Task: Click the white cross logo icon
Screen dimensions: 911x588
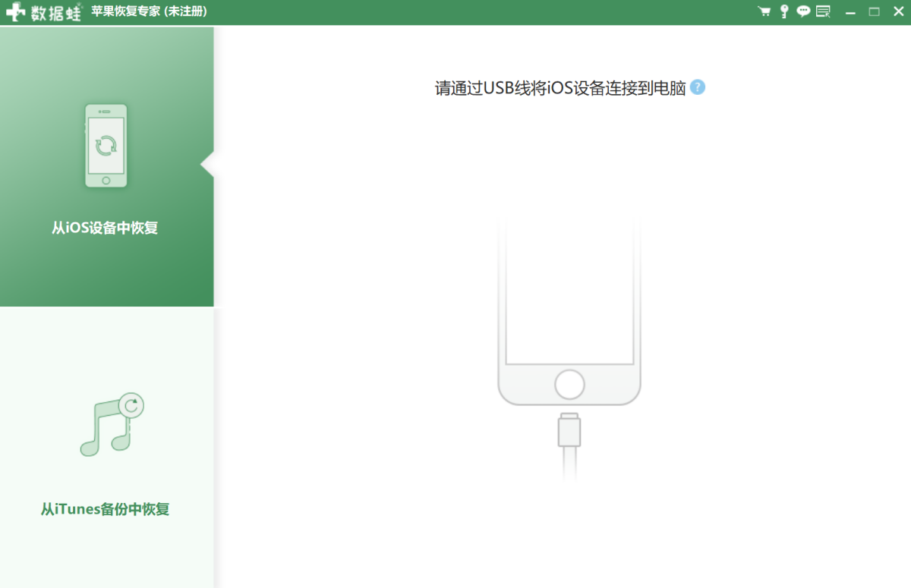Action: tap(15, 12)
